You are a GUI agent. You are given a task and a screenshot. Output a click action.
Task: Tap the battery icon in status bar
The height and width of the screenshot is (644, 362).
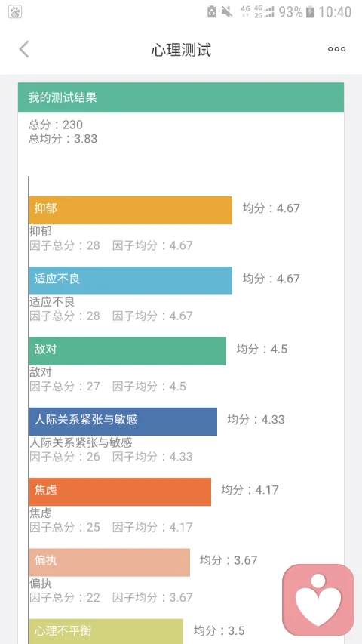pos(310,12)
